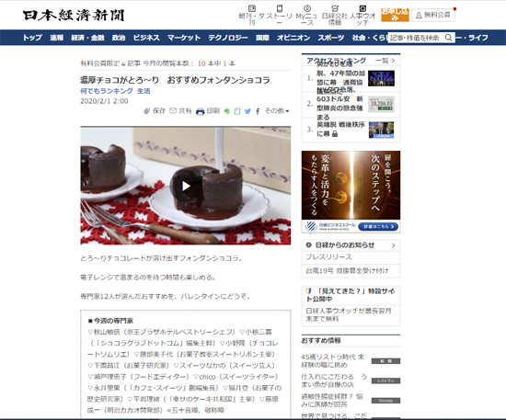506x420 pixels.
Task: Open the スポーツ section
Action: tap(331, 38)
